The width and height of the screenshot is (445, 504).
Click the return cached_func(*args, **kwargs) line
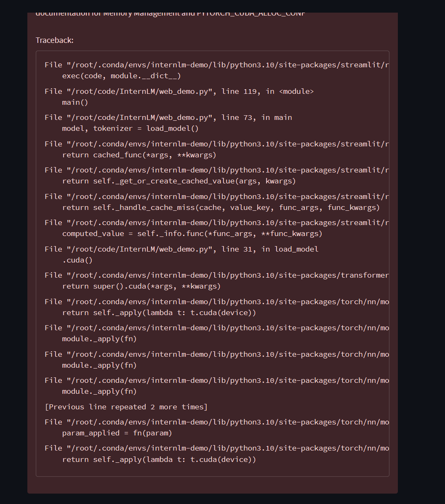[139, 155]
